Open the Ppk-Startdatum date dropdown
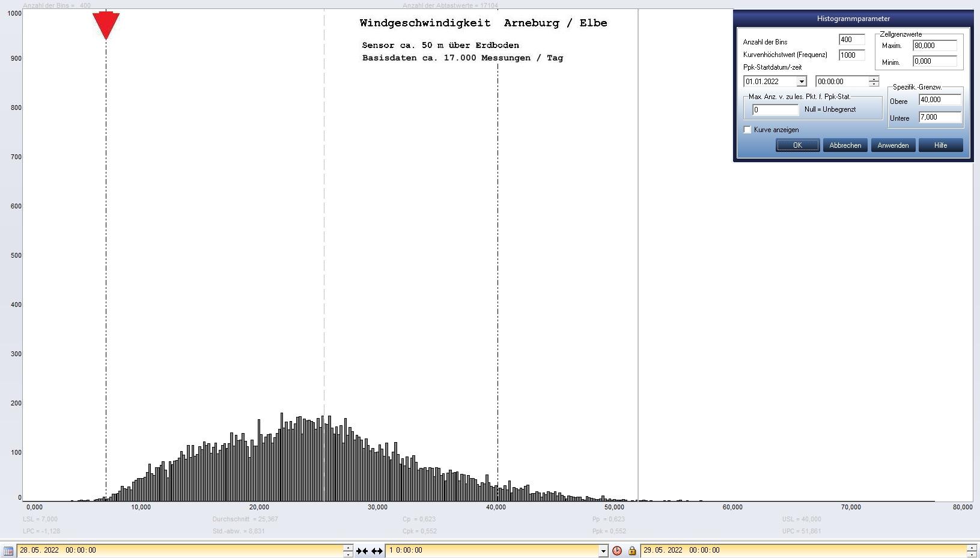 pyautogui.click(x=802, y=82)
